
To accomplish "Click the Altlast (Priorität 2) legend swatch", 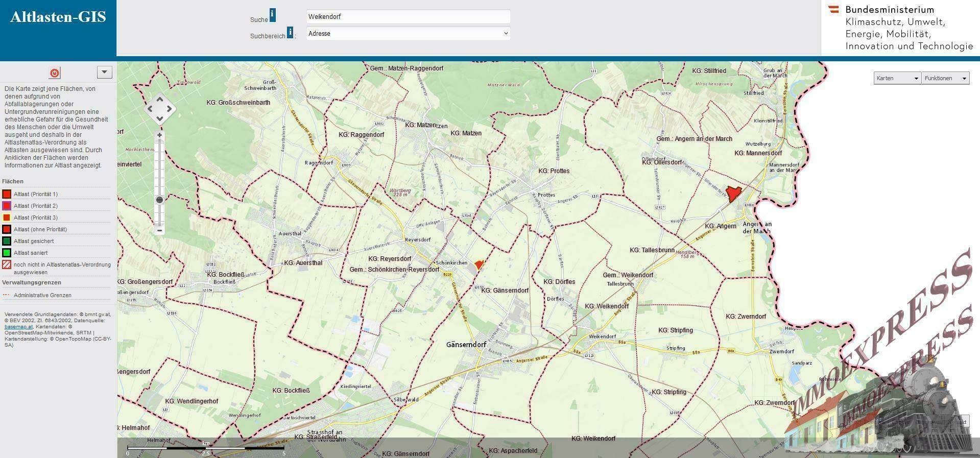I will 7,206.
